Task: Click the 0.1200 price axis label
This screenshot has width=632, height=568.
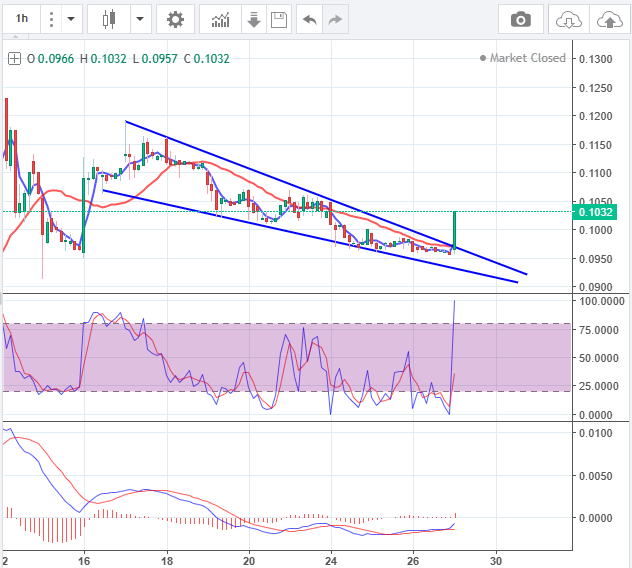Action: coord(595,116)
